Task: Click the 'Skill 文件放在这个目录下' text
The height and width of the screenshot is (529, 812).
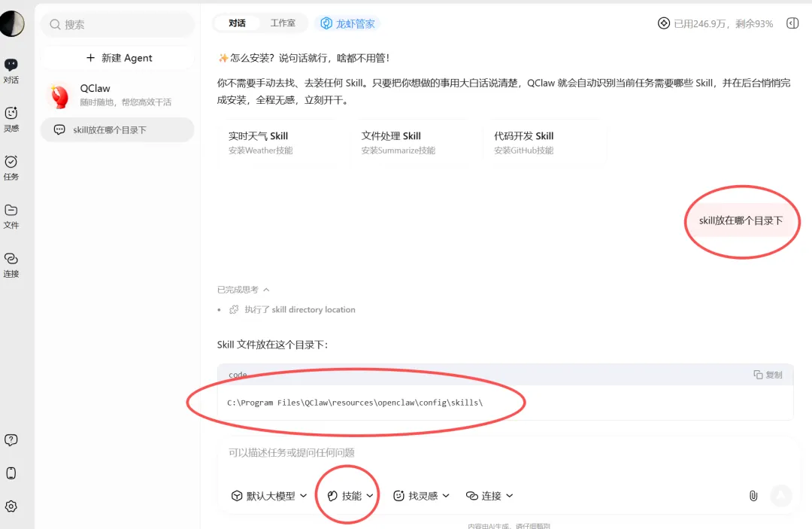Action: [x=272, y=345]
